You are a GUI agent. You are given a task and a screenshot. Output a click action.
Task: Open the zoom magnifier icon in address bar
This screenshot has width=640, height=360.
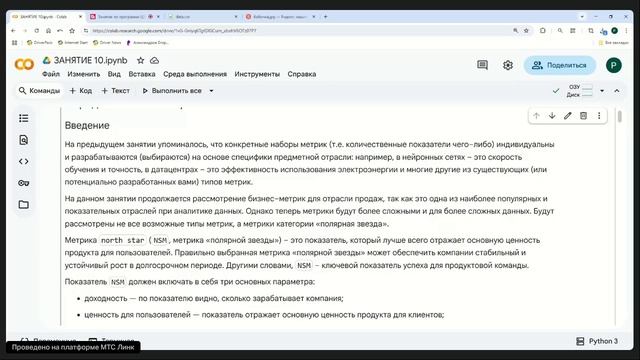tap(516, 31)
